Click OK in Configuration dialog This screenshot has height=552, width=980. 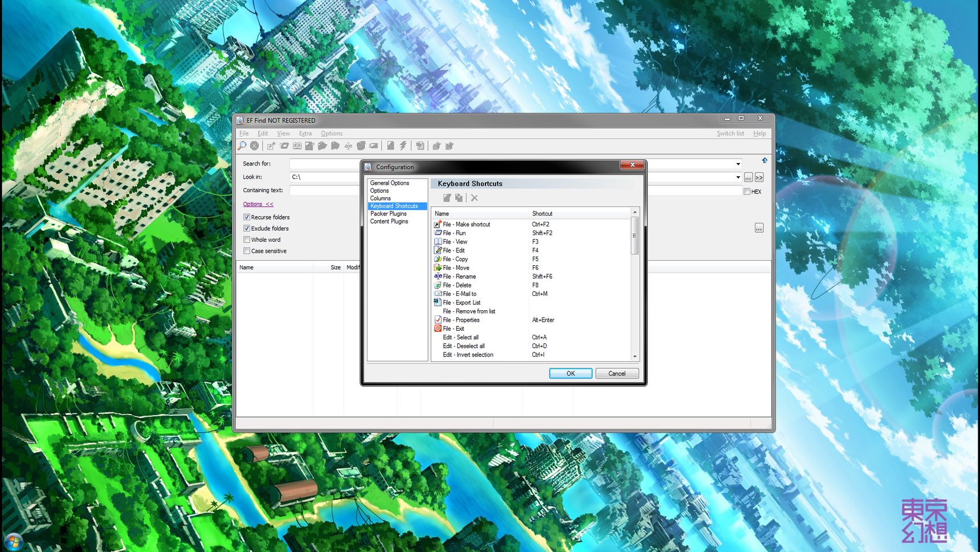coord(570,374)
